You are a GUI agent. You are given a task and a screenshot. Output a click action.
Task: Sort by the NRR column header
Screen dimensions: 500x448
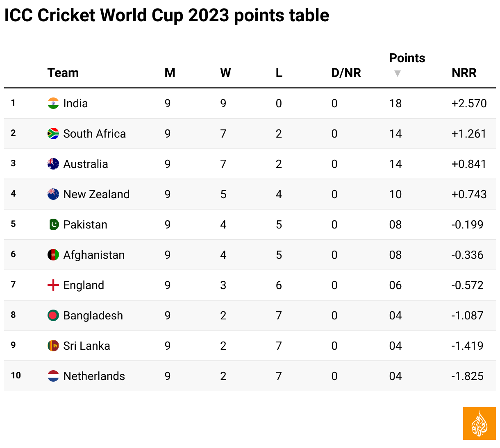pos(464,73)
